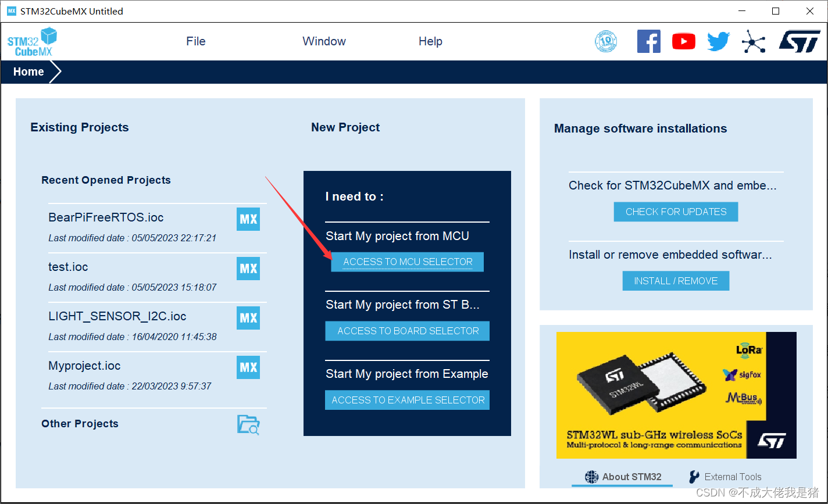Open recent project BearPiFreeRTOS.ioc
This screenshot has width=828, height=504.
click(106, 217)
